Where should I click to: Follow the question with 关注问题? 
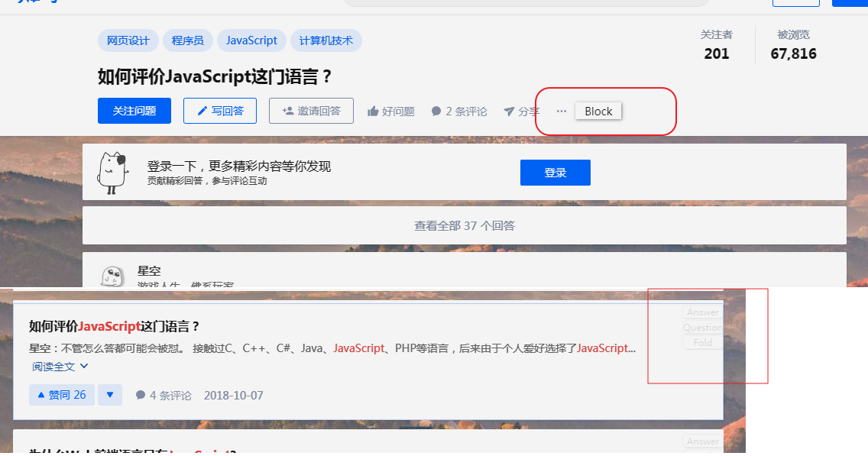coord(134,110)
